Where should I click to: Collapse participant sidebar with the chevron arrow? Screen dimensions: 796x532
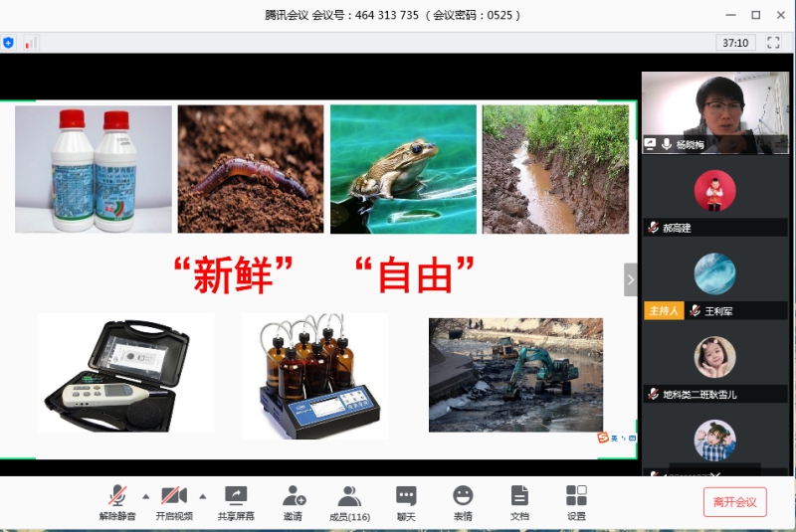[x=630, y=279]
